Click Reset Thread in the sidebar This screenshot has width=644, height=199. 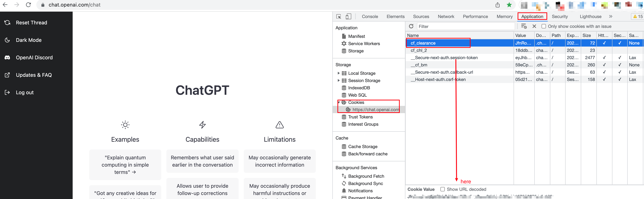(x=31, y=23)
